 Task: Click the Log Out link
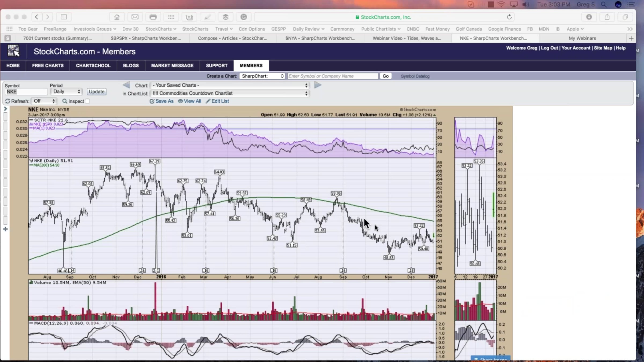pos(549,48)
